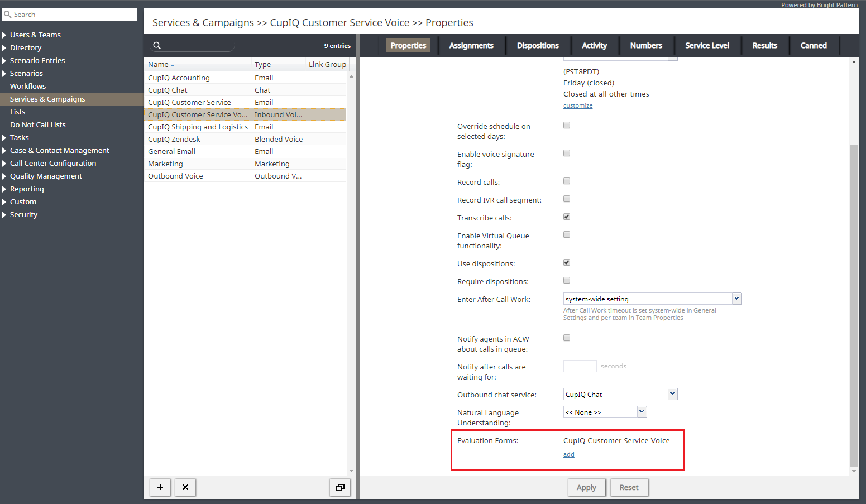Click the properties panel vertical scrollbar

click(854, 305)
